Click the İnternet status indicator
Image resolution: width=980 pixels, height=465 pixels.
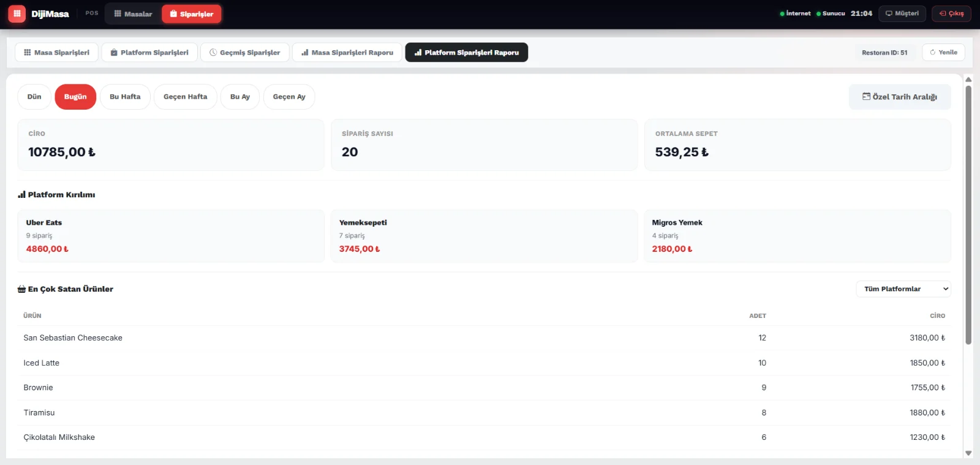795,13
